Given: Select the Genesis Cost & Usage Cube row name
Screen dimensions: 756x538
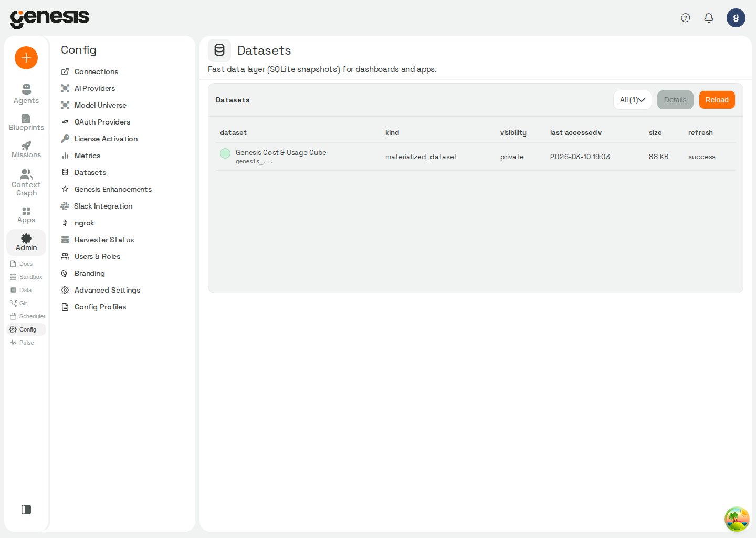Looking at the screenshot, I should click(x=281, y=152).
